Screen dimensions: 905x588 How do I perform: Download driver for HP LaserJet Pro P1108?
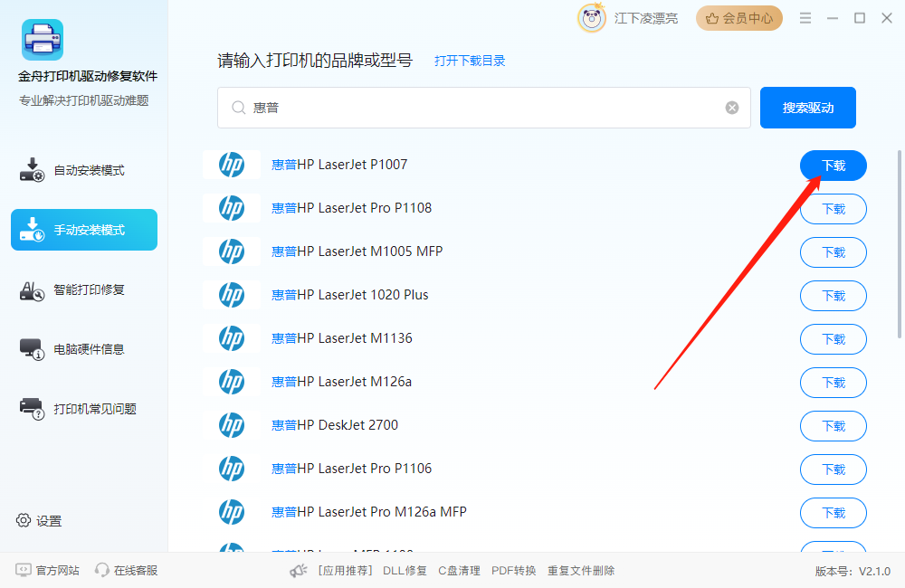click(x=833, y=209)
